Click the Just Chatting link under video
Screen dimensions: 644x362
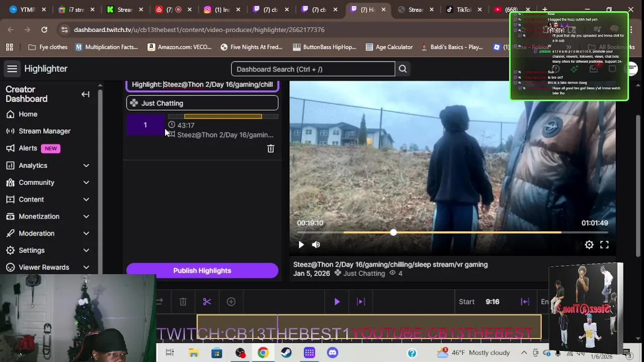point(364,274)
